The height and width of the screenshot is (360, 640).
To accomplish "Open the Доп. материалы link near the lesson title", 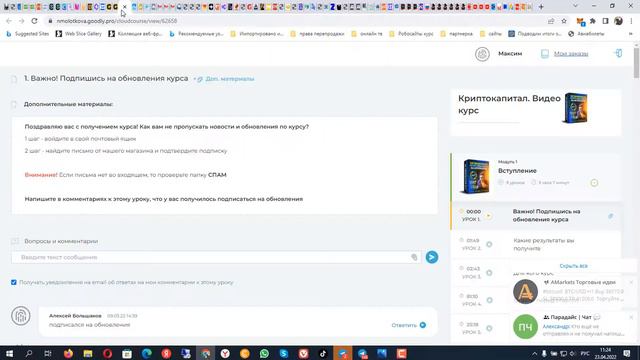I will [x=229, y=79].
